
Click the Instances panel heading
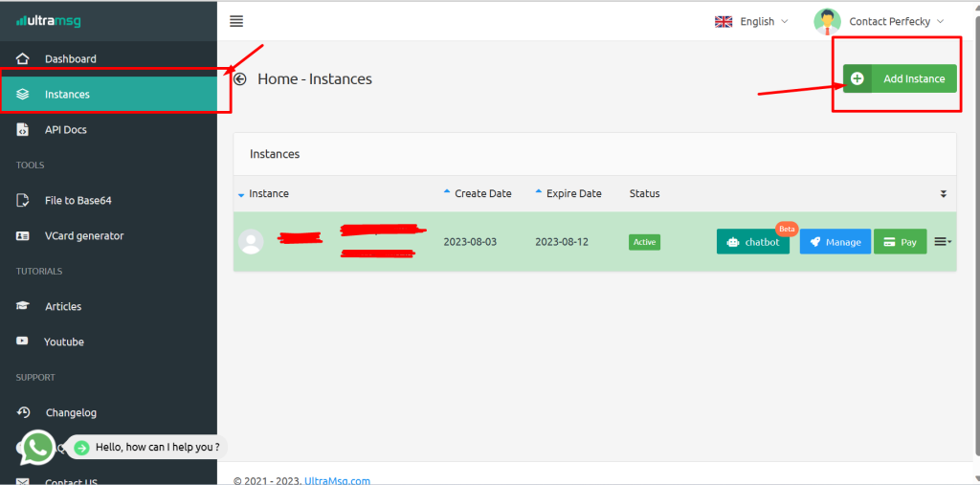[275, 154]
